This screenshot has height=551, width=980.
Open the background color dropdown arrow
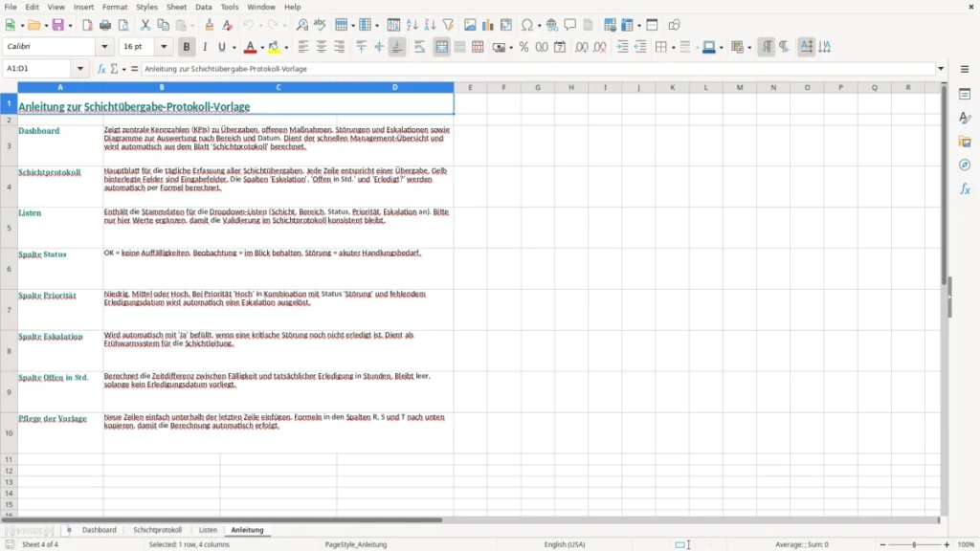click(286, 48)
